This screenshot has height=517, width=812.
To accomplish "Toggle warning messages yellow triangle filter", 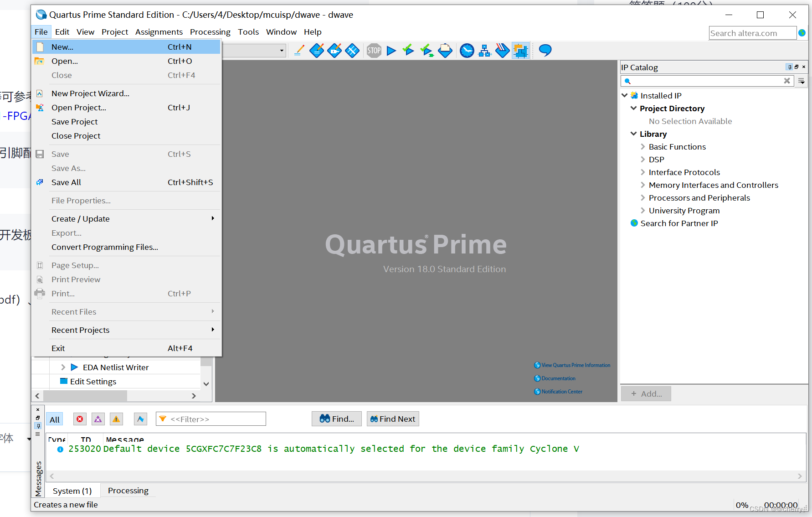I will (117, 419).
